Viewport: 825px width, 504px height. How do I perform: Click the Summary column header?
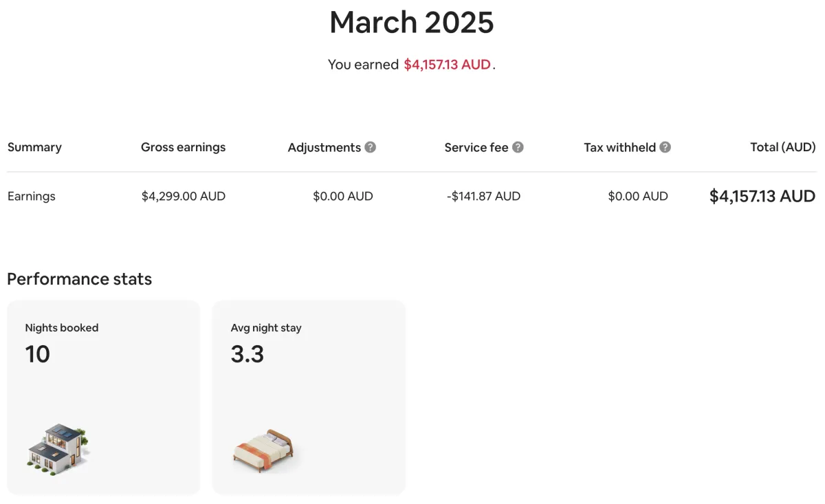(x=34, y=147)
